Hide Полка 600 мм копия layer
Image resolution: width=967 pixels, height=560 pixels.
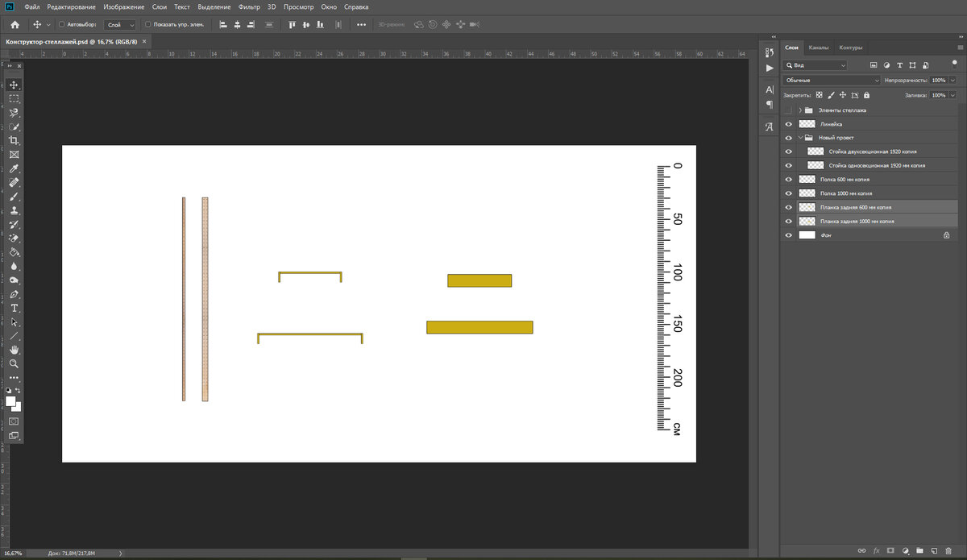click(x=789, y=179)
